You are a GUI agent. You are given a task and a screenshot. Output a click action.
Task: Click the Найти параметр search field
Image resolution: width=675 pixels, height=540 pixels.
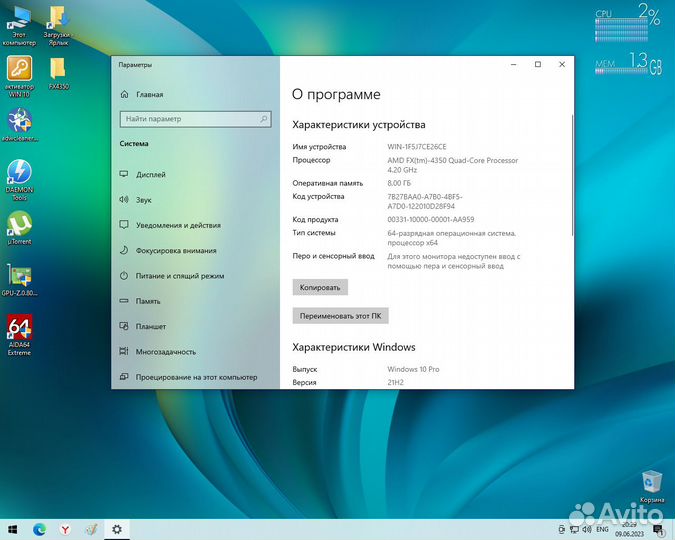(195, 119)
